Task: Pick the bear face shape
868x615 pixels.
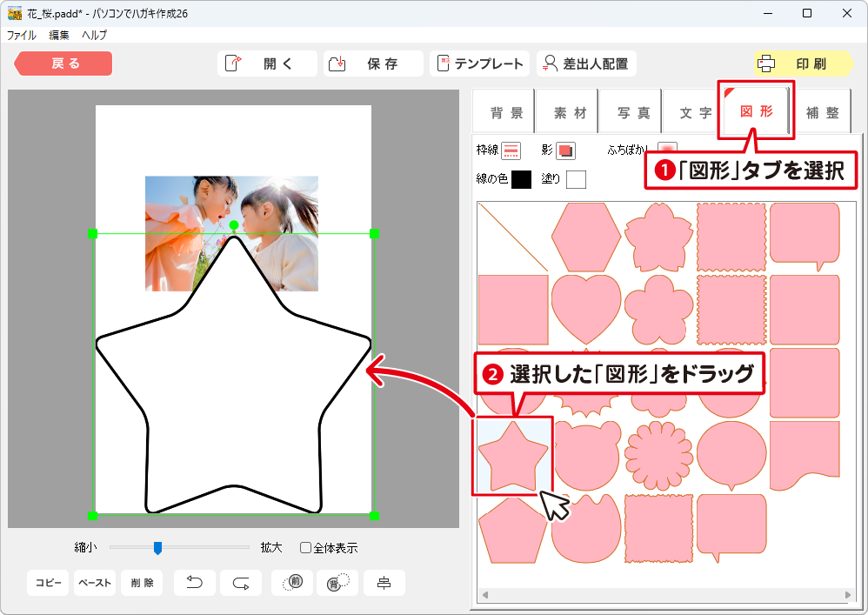Action: (586, 454)
